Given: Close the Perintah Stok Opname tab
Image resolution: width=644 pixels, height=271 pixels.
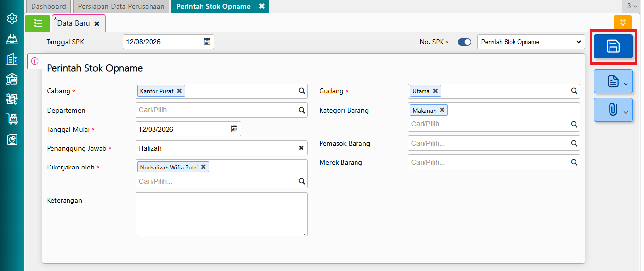Looking at the screenshot, I should pyautogui.click(x=262, y=6).
